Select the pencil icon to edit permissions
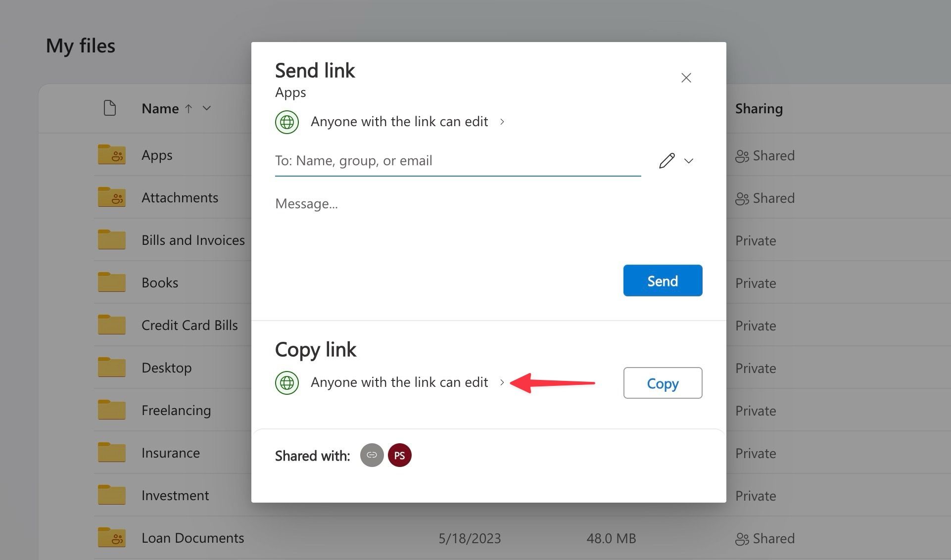Screen dimensions: 951x560 (667, 160)
